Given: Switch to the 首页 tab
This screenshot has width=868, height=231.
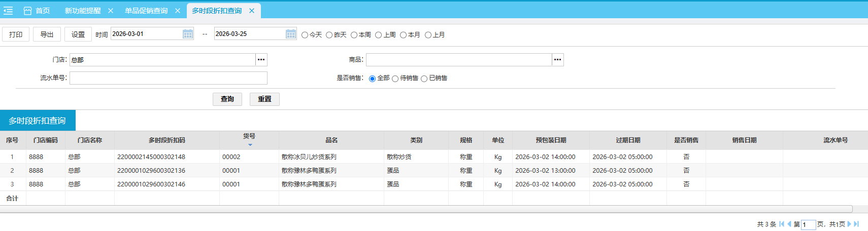Looking at the screenshot, I should (x=37, y=11).
